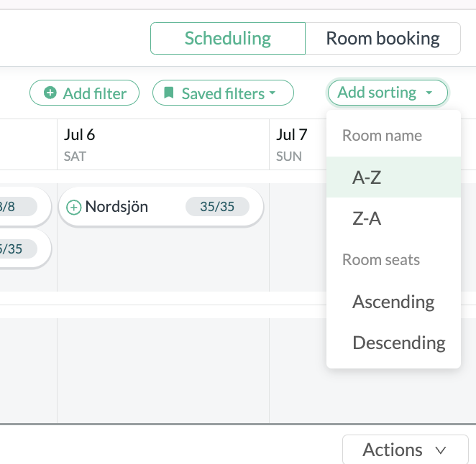Click the Add filter button
This screenshot has height=464, width=476.
(x=84, y=93)
